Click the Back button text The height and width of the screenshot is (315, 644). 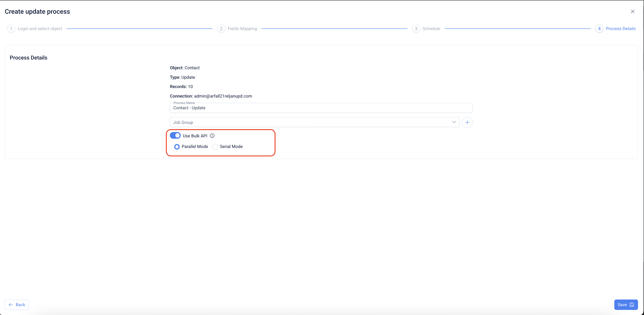tap(21, 305)
